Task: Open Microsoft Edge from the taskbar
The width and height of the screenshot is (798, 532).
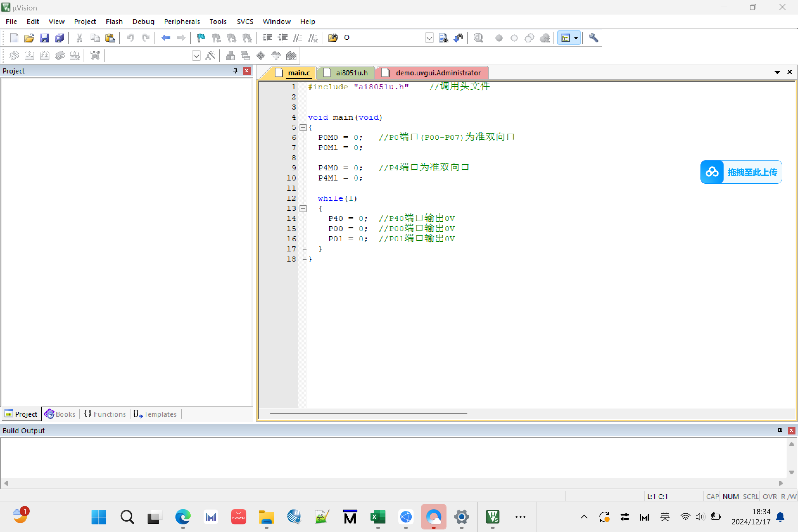Action: point(183,517)
